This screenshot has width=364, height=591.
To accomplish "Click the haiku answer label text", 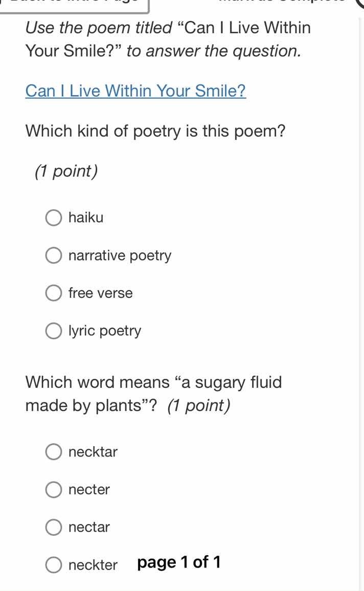I will (85, 217).
